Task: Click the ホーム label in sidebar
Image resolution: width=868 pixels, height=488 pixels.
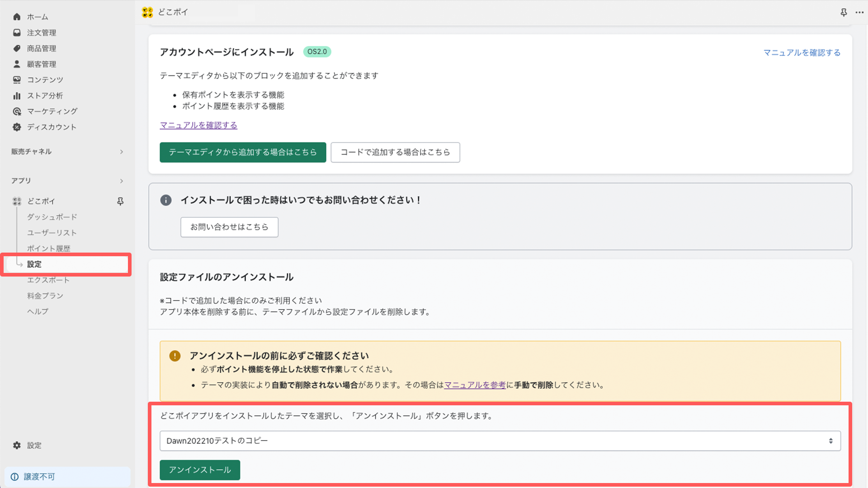Action: [x=38, y=17]
